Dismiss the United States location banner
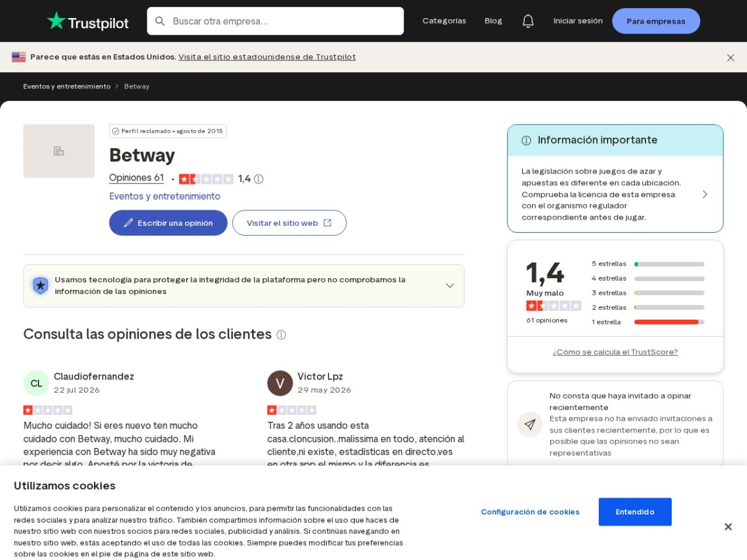 point(731,57)
